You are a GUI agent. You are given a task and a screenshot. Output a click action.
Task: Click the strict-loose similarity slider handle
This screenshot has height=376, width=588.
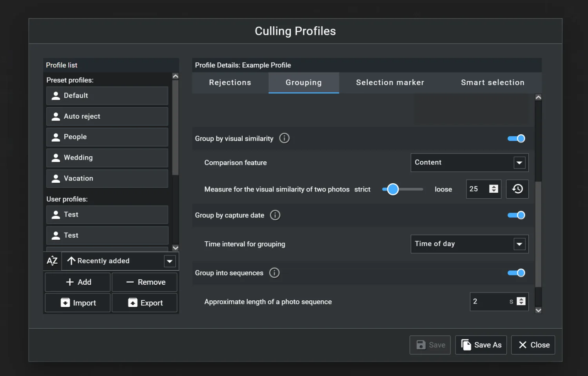(x=393, y=189)
